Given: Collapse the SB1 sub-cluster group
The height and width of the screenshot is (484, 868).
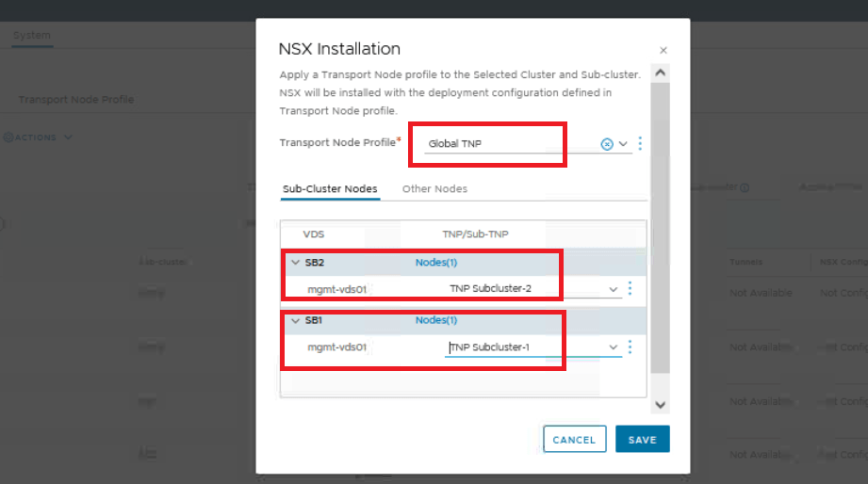Looking at the screenshot, I should [x=294, y=321].
